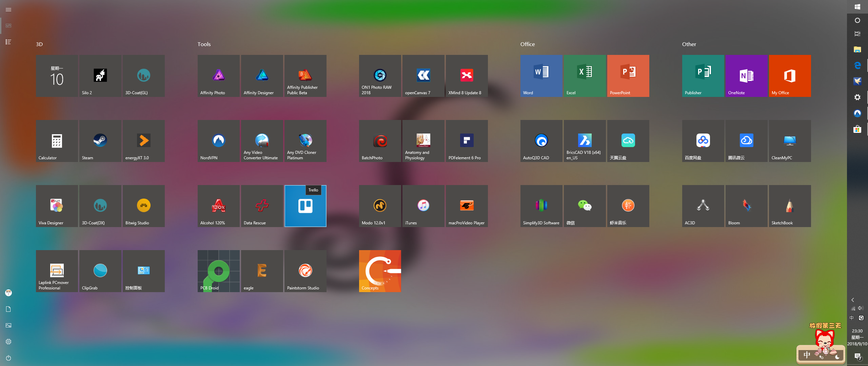
Task: Click the Power button in Start
Action: [x=8, y=358]
